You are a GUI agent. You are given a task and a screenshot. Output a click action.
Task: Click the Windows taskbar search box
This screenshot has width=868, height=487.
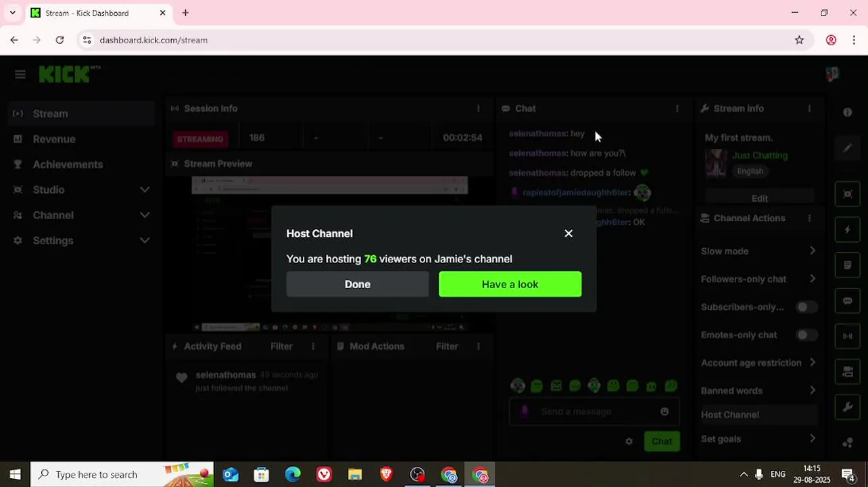pos(122,475)
